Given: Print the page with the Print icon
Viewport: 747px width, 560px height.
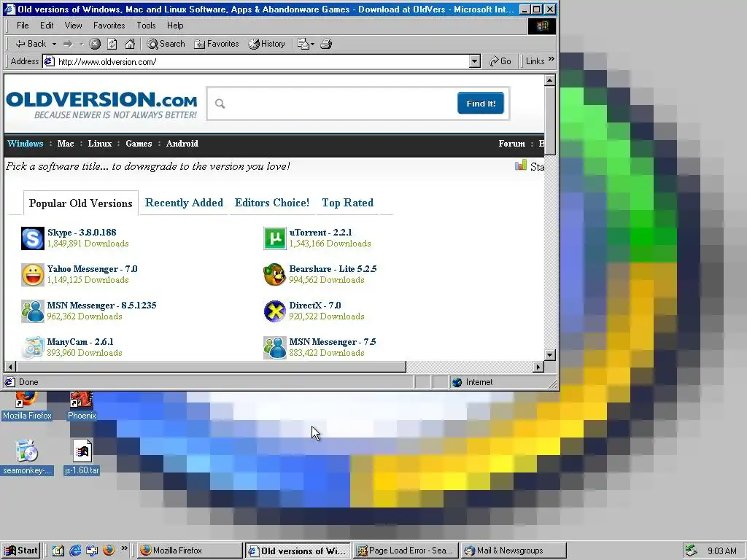Looking at the screenshot, I should (x=326, y=44).
